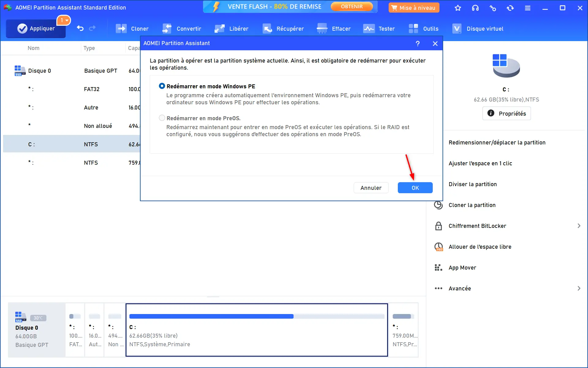
Task: Open the Tester menu
Action: 379,29
